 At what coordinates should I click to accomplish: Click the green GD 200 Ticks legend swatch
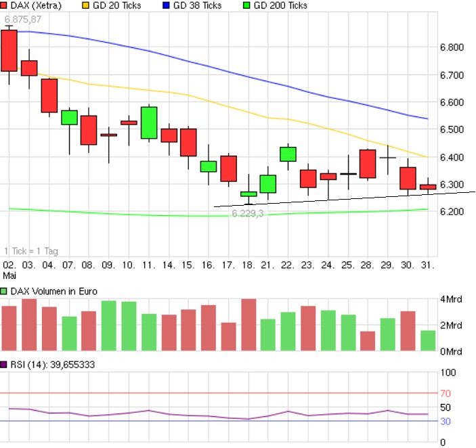point(246,5)
